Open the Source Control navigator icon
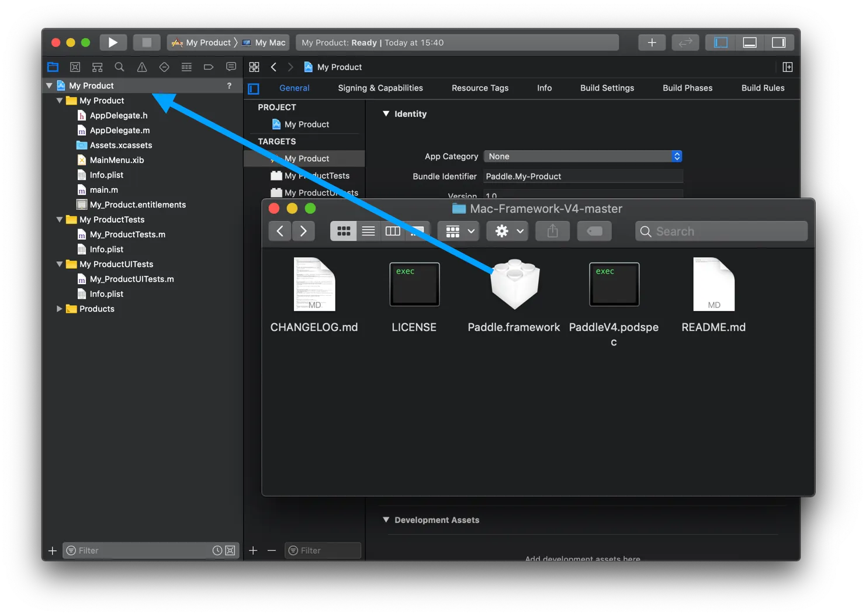 click(x=75, y=67)
